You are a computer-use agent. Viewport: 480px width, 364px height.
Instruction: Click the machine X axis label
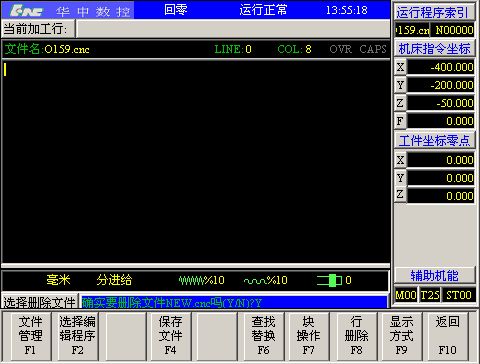(400, 67)
